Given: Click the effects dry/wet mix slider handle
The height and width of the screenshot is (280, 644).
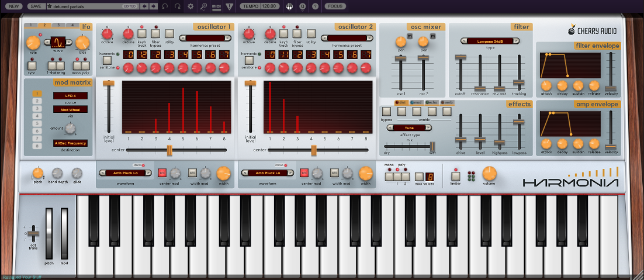Looking at the screenshot, I should tap(432, 146).
